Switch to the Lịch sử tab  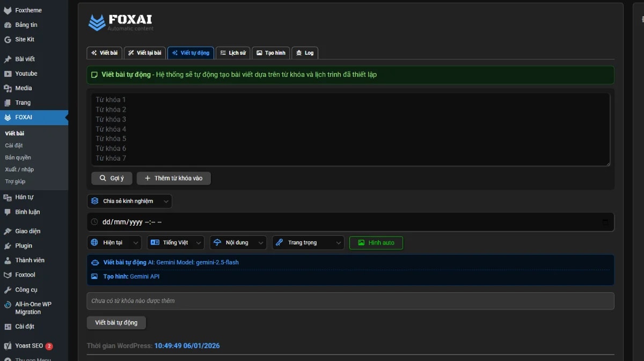[x=232, y=53]
